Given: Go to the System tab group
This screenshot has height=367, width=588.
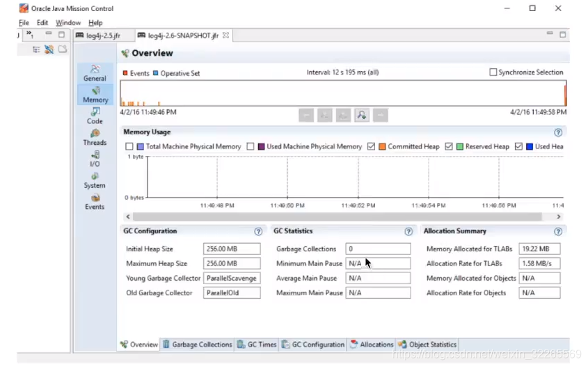Looking at the screenshot, I should pos(95,180).
